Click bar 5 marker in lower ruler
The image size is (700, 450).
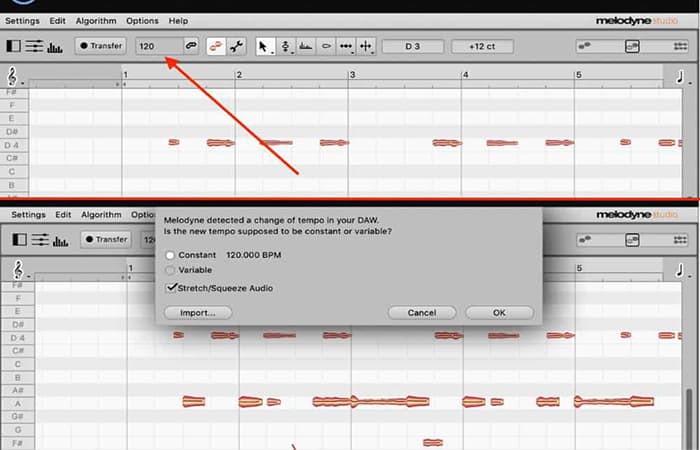[579, 268]
